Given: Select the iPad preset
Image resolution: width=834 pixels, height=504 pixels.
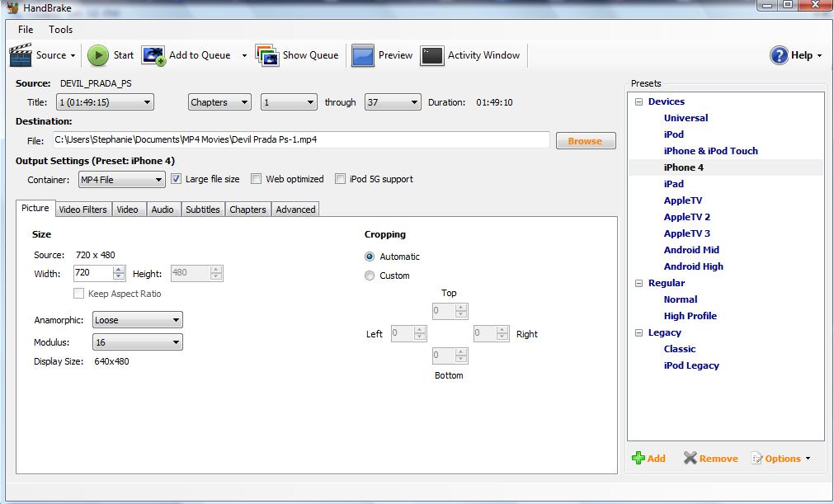Looking at the screenshot, I should click(673, 184).
